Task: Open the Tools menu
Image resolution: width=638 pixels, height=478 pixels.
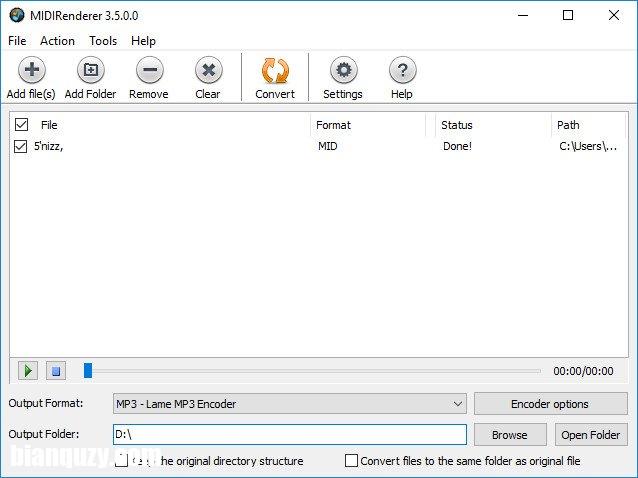Action: 103,41
